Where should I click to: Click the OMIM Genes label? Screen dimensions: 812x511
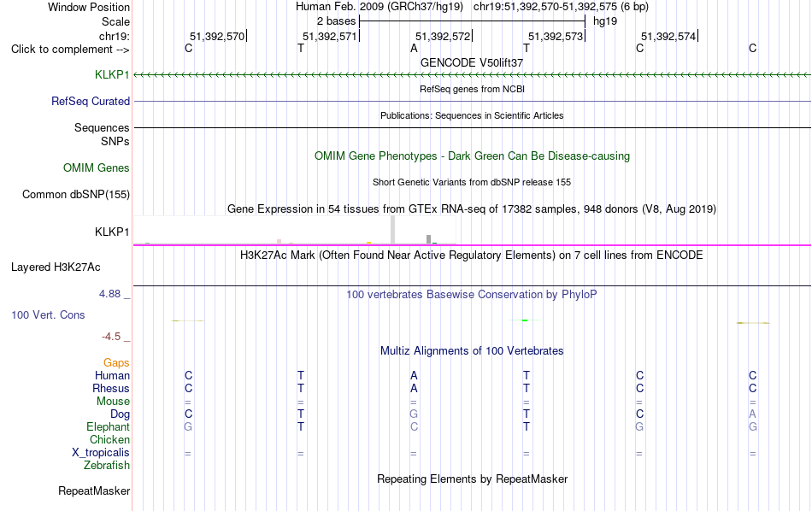pos(97,167)
